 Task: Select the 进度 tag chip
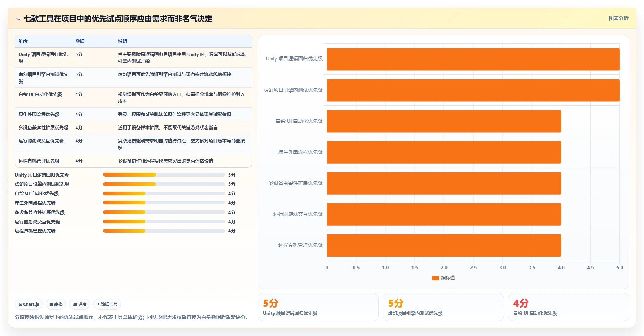pyautogui.click(x=80, y=304)
